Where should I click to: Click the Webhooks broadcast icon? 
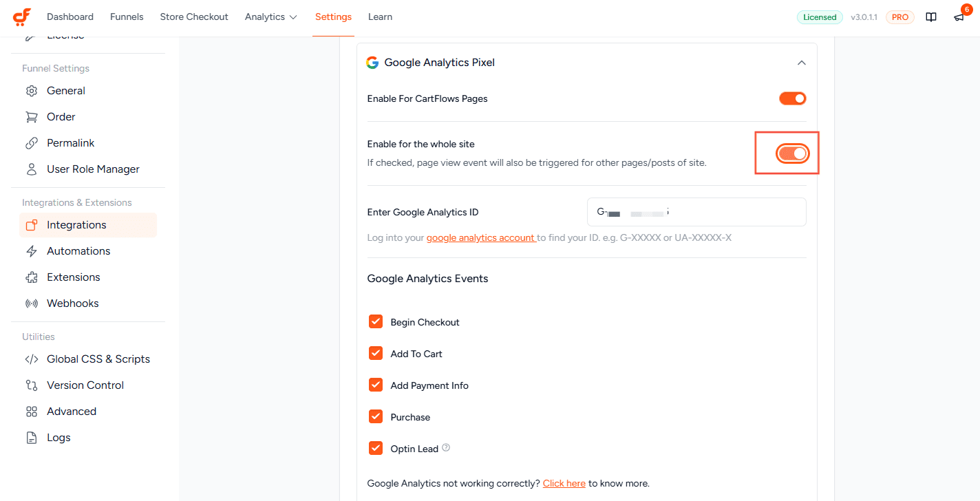[32, 303]
